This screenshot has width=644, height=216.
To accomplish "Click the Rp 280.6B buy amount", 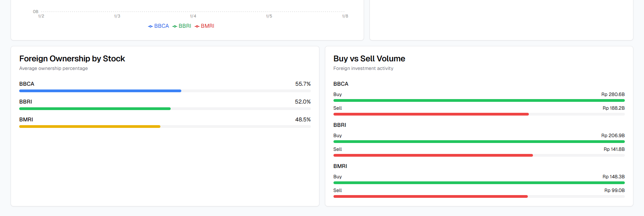I will pos(613,94).
